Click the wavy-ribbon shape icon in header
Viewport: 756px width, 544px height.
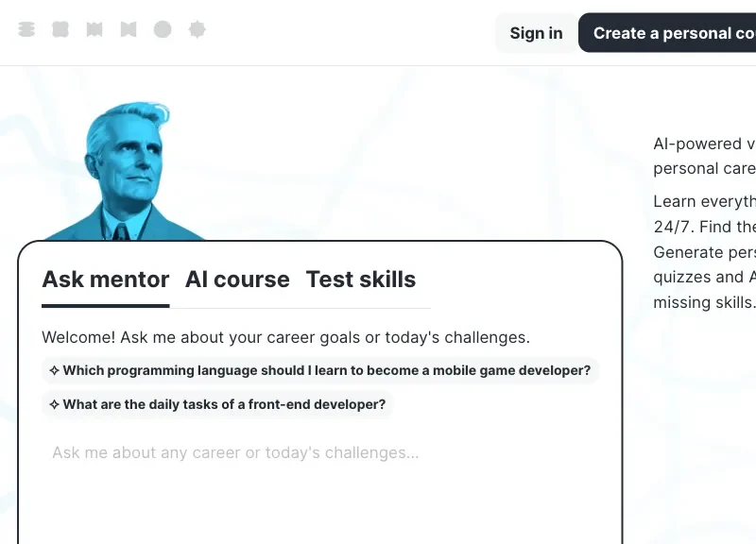tap(94, 29)
